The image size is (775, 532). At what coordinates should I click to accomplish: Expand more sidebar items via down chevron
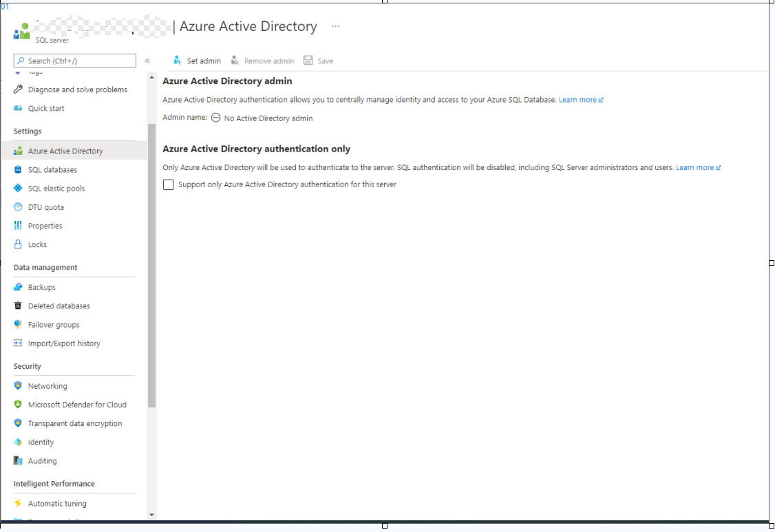tap(151, 514)
